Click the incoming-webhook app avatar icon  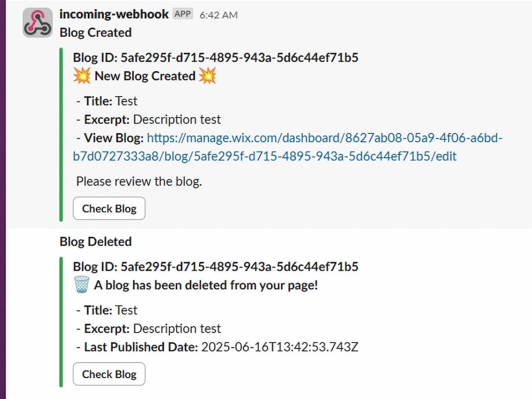click(37, 23)
